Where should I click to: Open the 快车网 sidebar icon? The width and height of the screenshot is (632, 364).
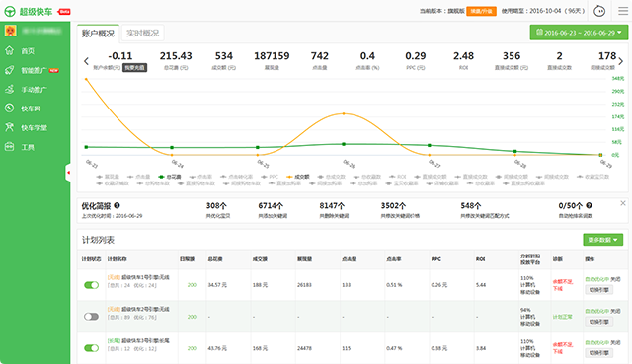(9, 108)
